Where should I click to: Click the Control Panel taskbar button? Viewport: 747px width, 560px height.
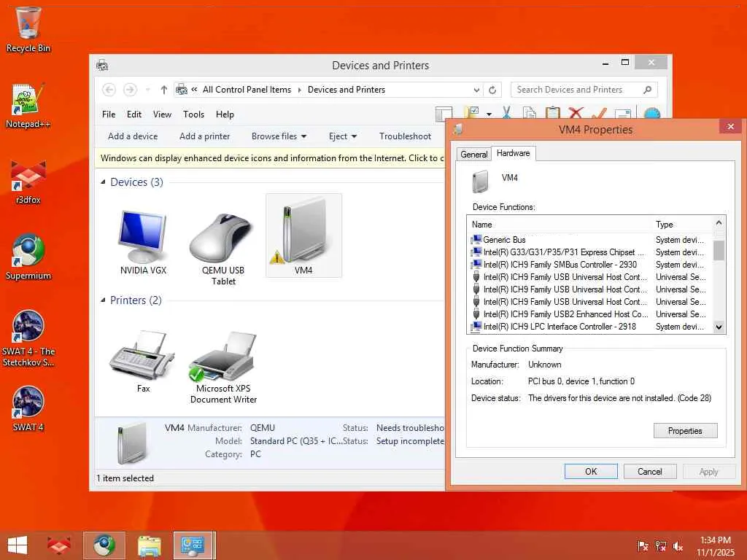point(194,545)
